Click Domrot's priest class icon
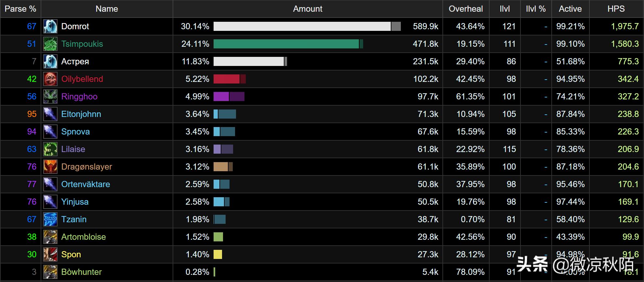The image size is (644, 282). click(x=50, y=26)
